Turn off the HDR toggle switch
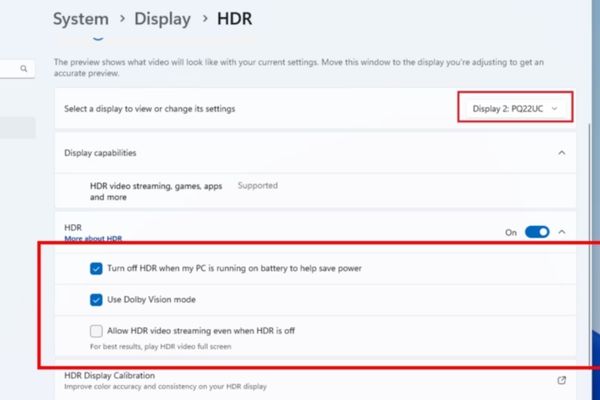The image size is (600, 400). (537, 232)
